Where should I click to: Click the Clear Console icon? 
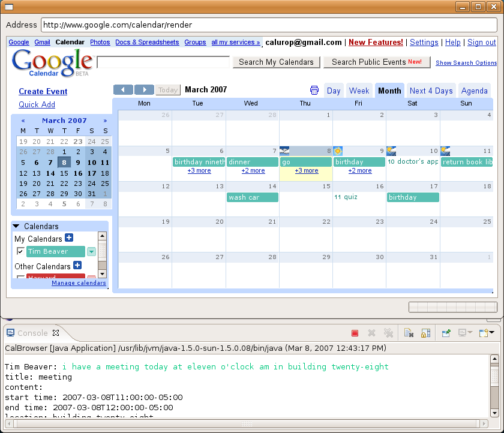[408, 333]
